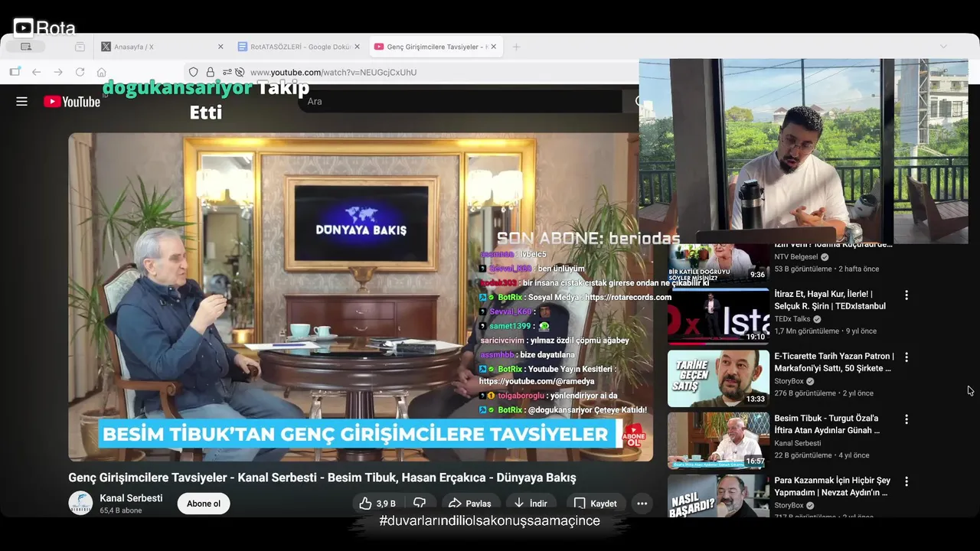980x551 pixels.
Task: Click the browser back arrow
Action: [x=36, y=72]
